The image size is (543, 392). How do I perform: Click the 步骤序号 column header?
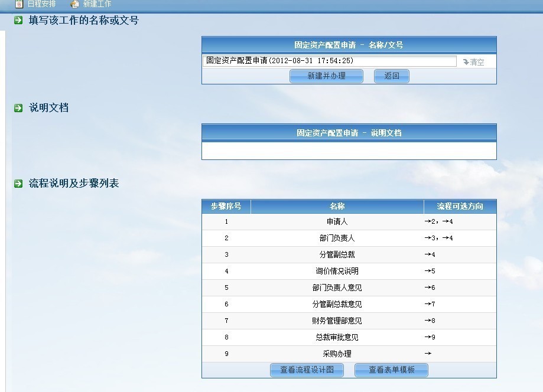pyautogui.click(x=226, y=207)
